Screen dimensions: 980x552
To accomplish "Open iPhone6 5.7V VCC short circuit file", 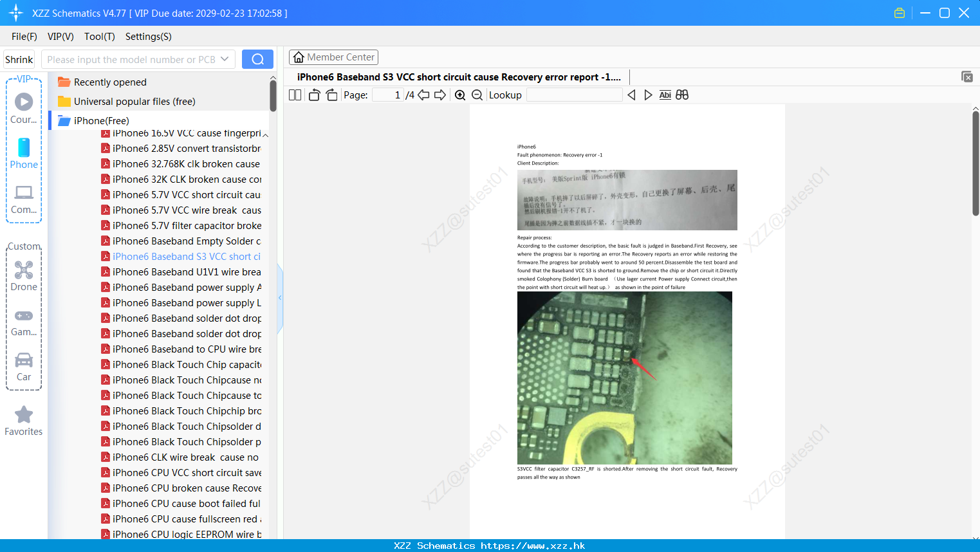I will coord(181,195).
